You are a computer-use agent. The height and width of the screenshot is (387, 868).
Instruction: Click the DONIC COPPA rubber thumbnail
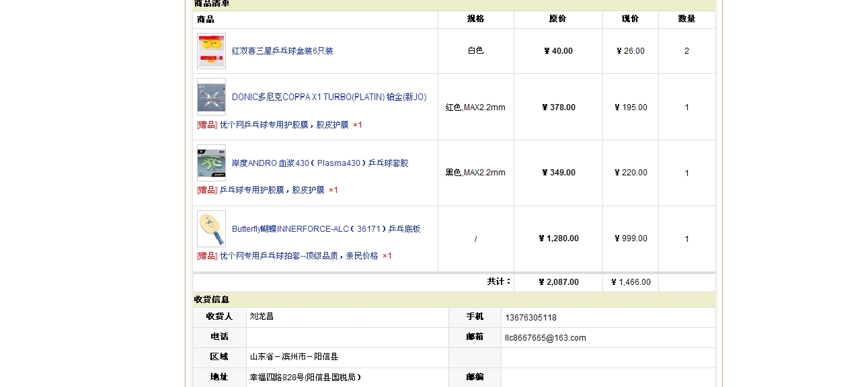211,97
